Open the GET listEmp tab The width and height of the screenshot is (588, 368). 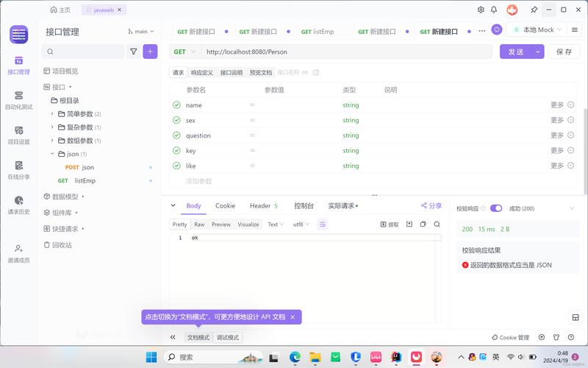coord(318,32)
